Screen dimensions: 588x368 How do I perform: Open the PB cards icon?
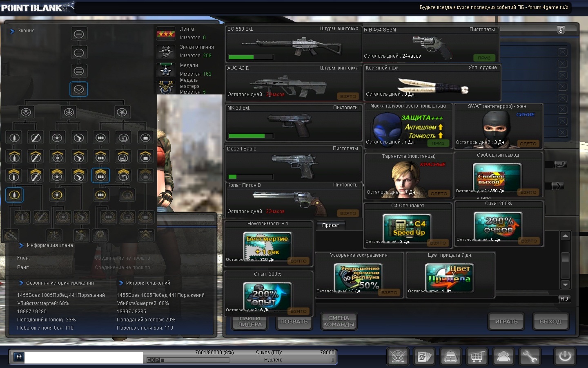(x=424, y=357)
